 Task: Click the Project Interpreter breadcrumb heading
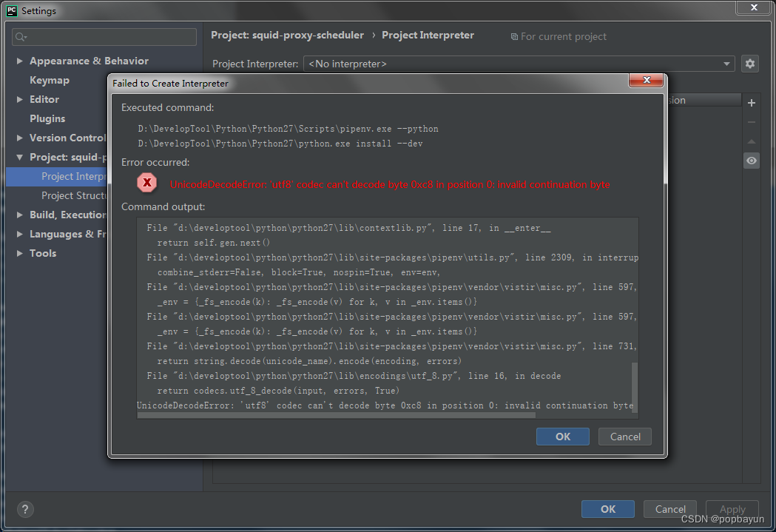pos(428,35)
